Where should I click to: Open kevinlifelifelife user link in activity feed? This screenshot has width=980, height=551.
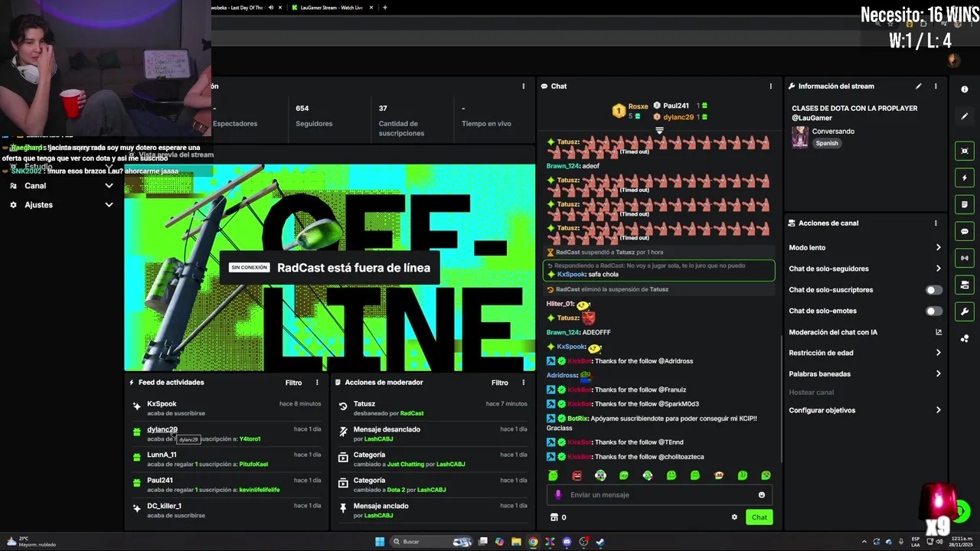tap(260, 490)
